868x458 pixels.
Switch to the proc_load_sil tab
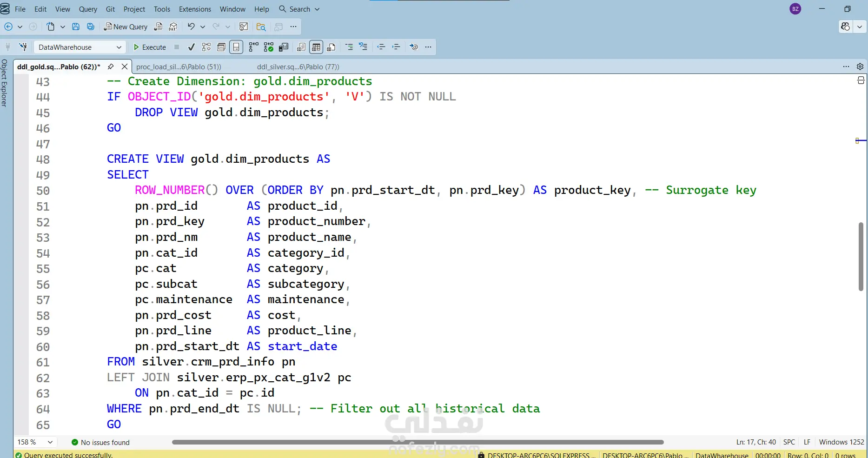(179, 66)
